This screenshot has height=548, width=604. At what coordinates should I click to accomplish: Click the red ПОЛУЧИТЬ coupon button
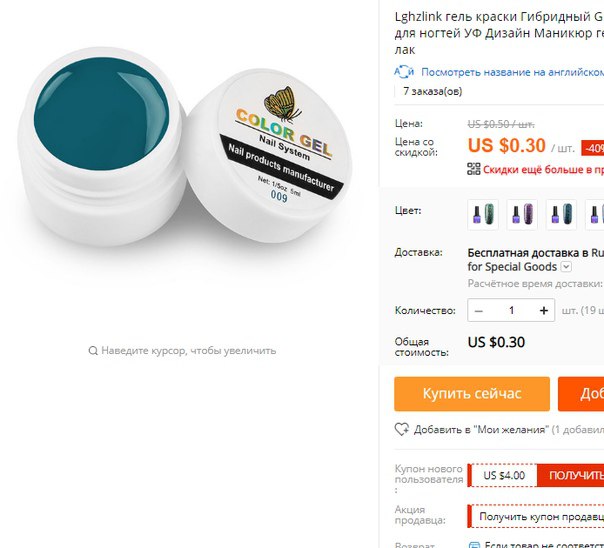pyautogui.click(x=570, y=475)
